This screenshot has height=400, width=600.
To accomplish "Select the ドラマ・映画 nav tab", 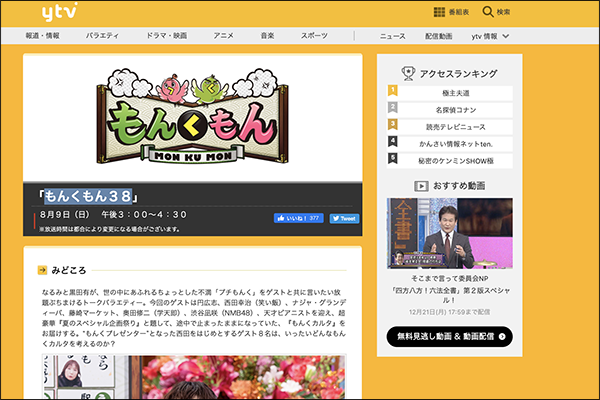I will [x=166, y=36].
